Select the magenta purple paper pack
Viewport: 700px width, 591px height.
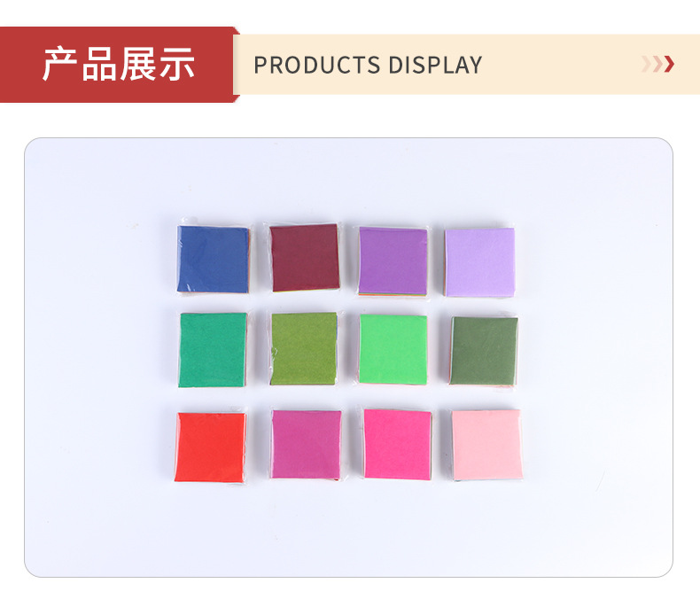point(307,445)
